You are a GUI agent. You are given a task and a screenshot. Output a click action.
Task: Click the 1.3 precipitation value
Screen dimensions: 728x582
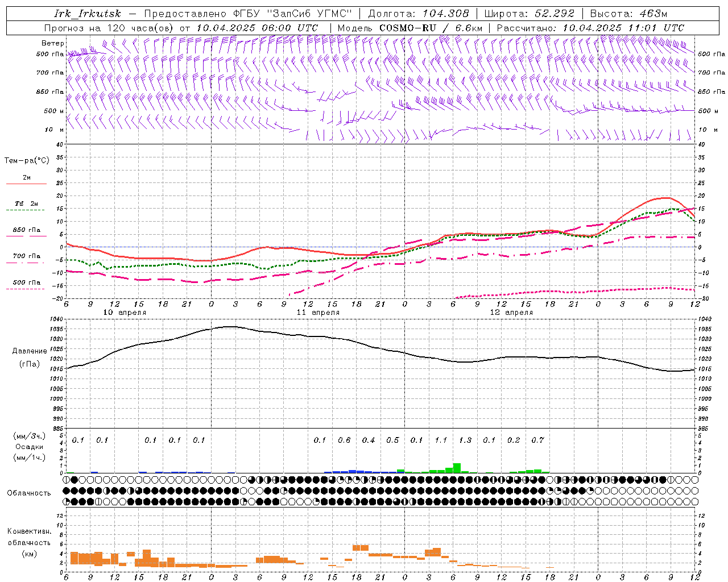[465, 440]
